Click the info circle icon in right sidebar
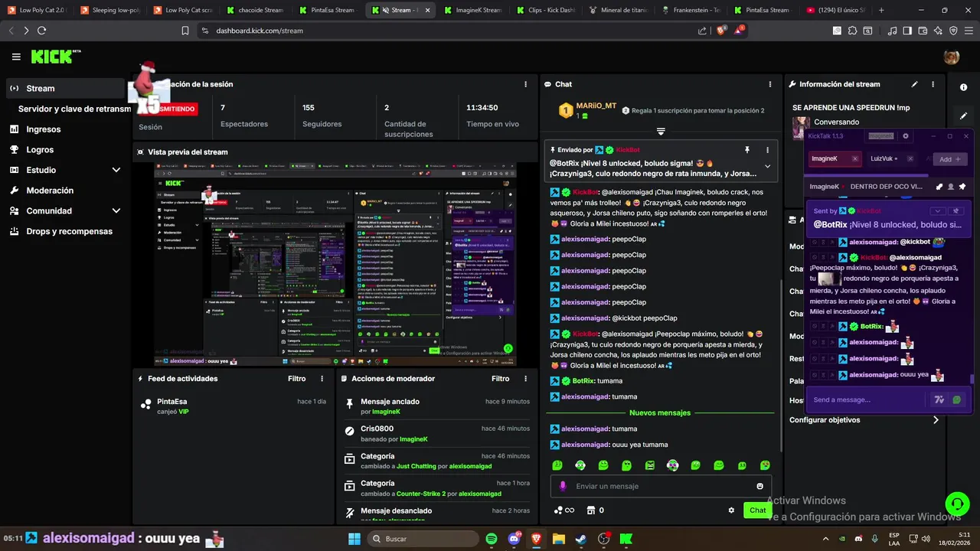Screen dimensions: 980x551 (964, 87)
